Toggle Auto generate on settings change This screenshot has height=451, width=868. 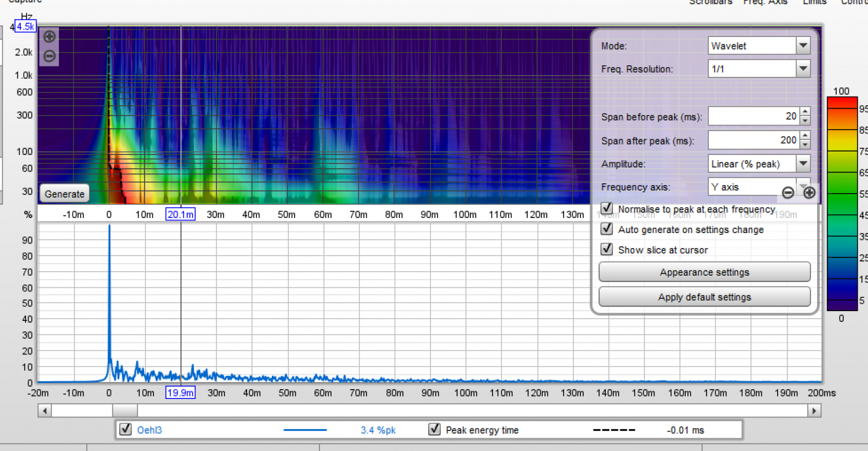pos(606,229)
